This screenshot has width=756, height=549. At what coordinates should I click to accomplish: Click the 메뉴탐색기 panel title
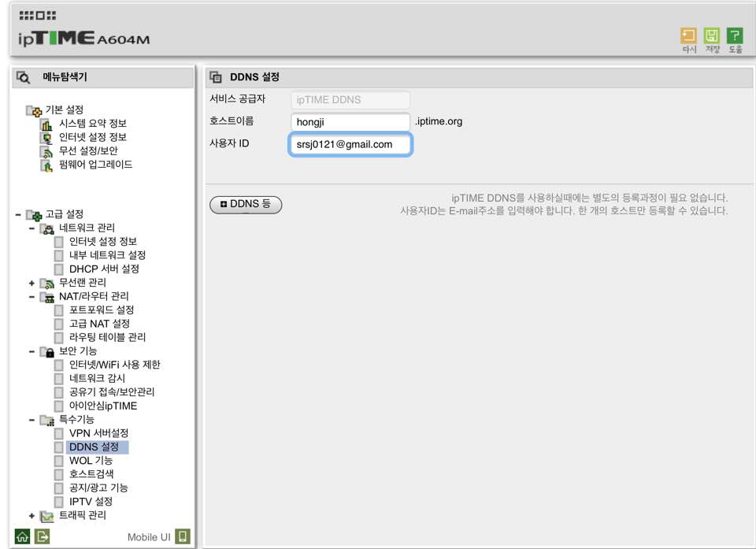[65, 77]
